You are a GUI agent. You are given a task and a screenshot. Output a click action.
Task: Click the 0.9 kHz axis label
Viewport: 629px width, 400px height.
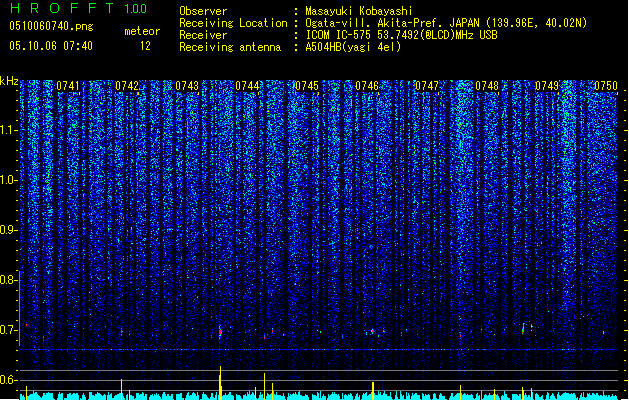pos(9,230)
